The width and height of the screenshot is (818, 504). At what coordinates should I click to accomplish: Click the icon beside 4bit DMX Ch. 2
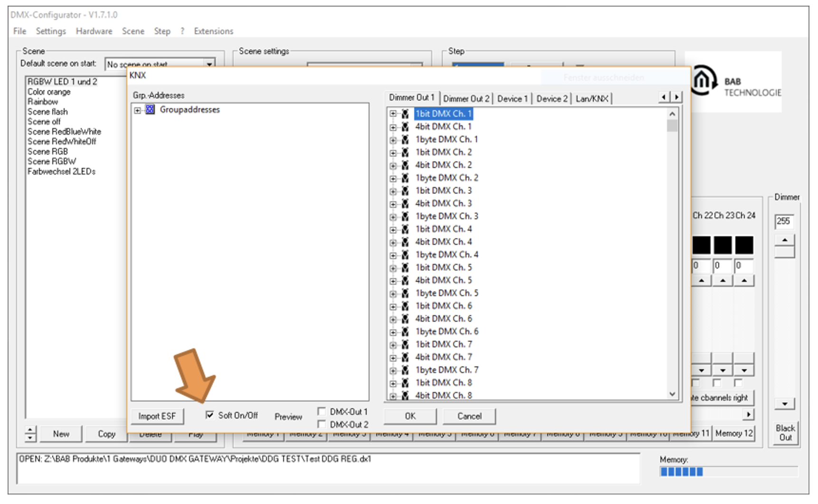pos(405,165)
